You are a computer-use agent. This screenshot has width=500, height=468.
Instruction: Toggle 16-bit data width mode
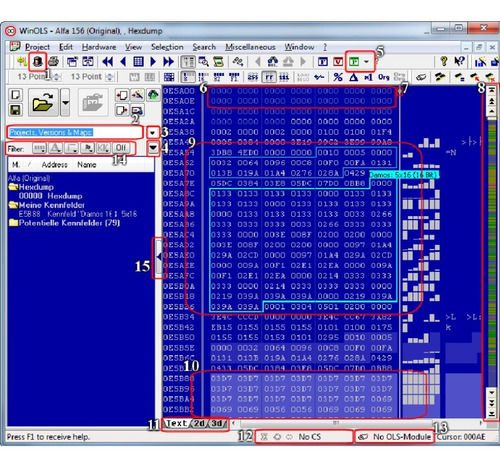pos(203,77)
